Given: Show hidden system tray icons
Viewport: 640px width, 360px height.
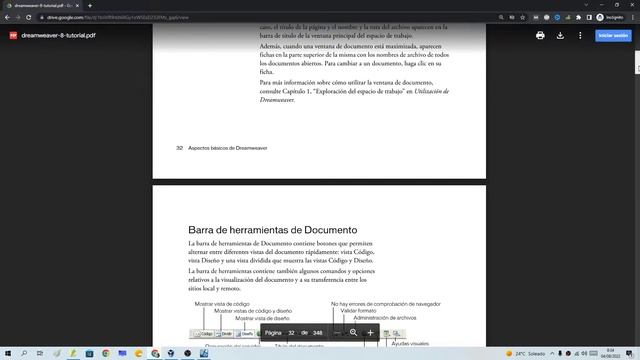Looking at the screenshot, I should tap(552, 353).
